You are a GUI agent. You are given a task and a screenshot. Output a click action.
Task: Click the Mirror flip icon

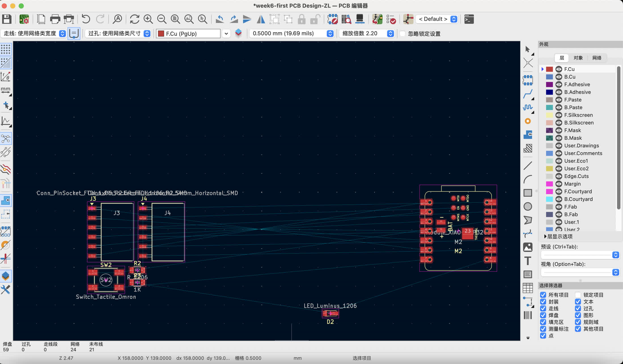(x=261, y=19)
